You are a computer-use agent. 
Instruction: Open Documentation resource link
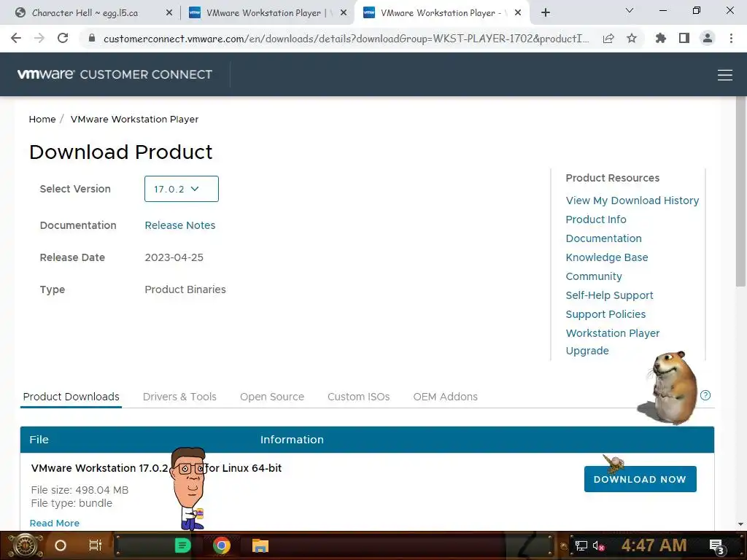pos(603,238)
